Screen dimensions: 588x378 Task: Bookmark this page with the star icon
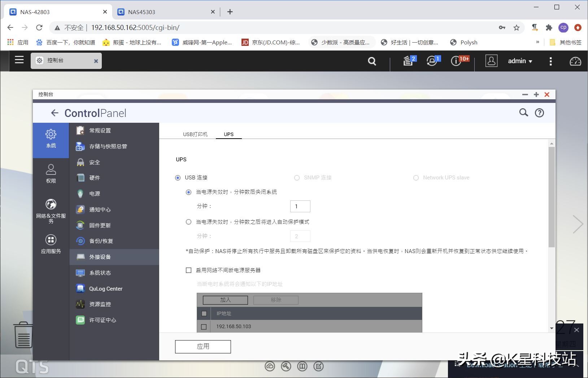pyautogui.click(x=517, y=27)
